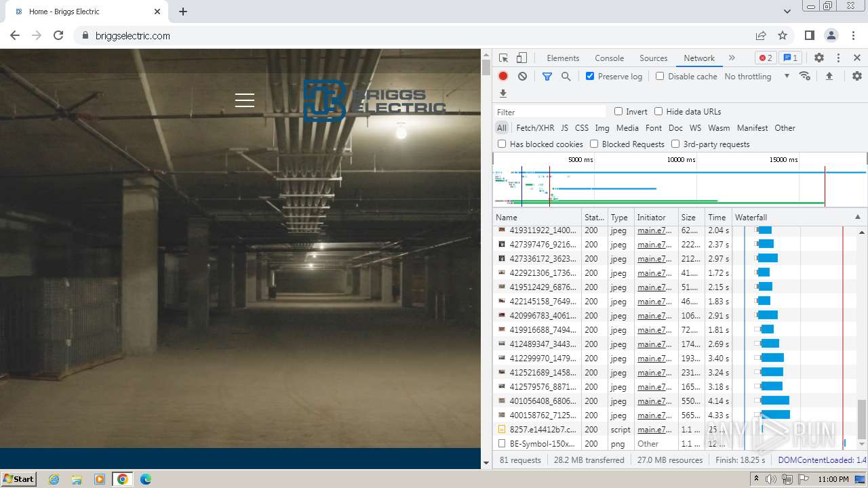Stop recording the network log
Viewport: 868px width, 488px height.
[x=503, y=77]
